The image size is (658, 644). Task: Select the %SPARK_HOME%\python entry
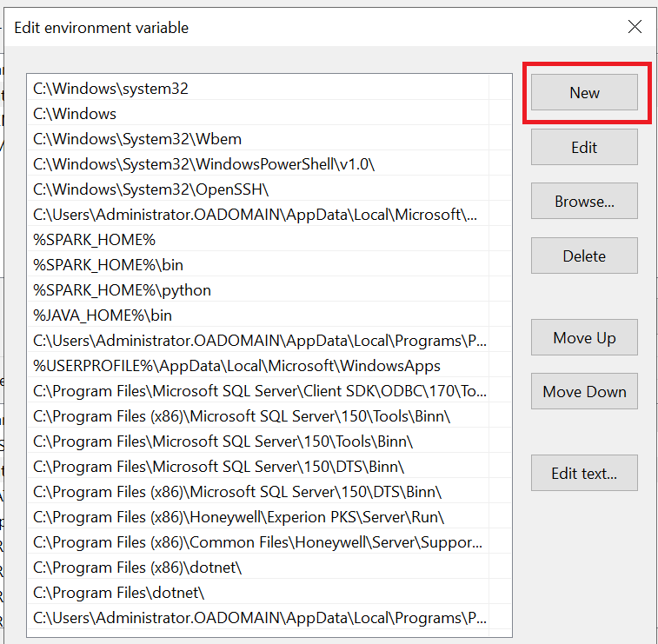pos(122,290)
